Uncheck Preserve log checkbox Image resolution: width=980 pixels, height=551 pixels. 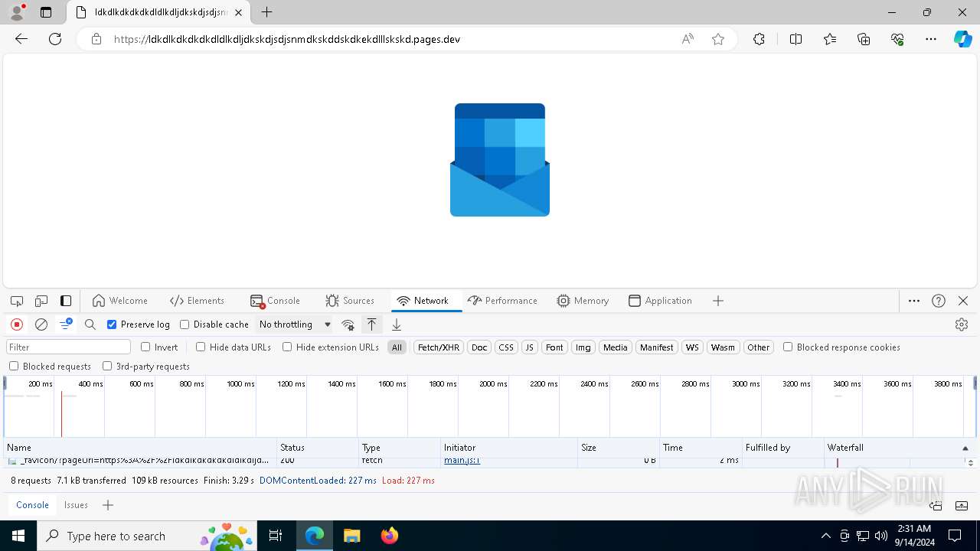(x=112, y=324)
